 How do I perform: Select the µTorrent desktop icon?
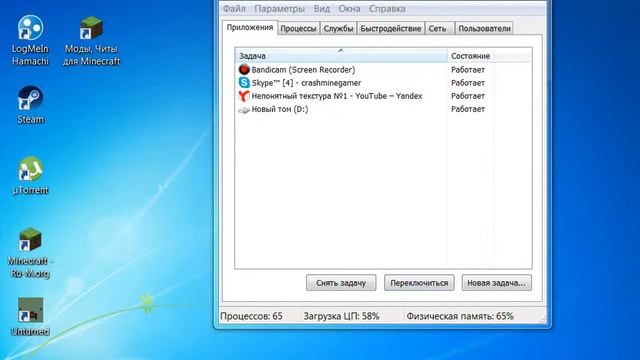click(30, 176)
